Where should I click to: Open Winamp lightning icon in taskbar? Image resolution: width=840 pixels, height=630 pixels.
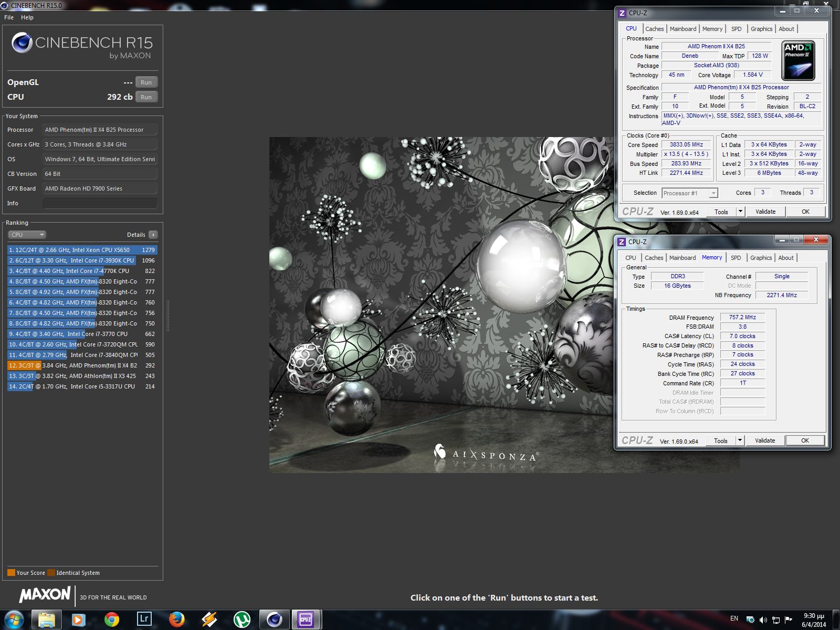pyautogui.click(x=209, y=620)
